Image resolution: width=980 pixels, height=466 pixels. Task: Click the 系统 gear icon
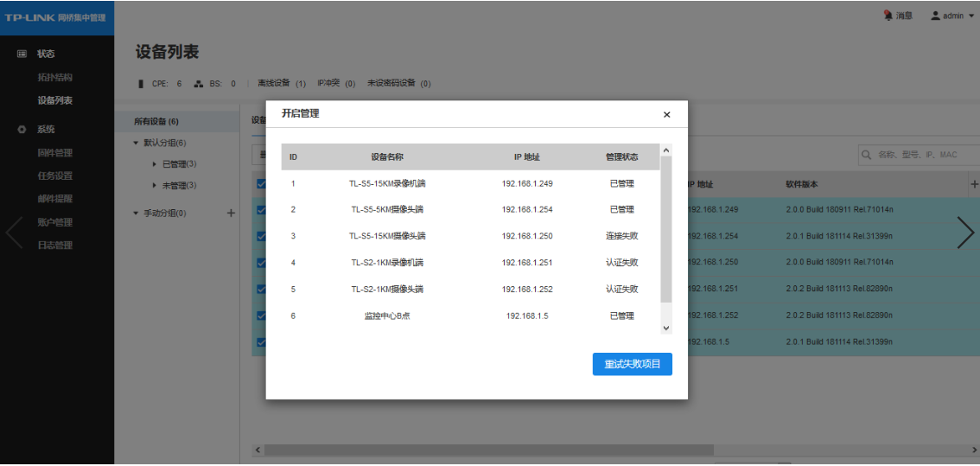tap(22, 130)
